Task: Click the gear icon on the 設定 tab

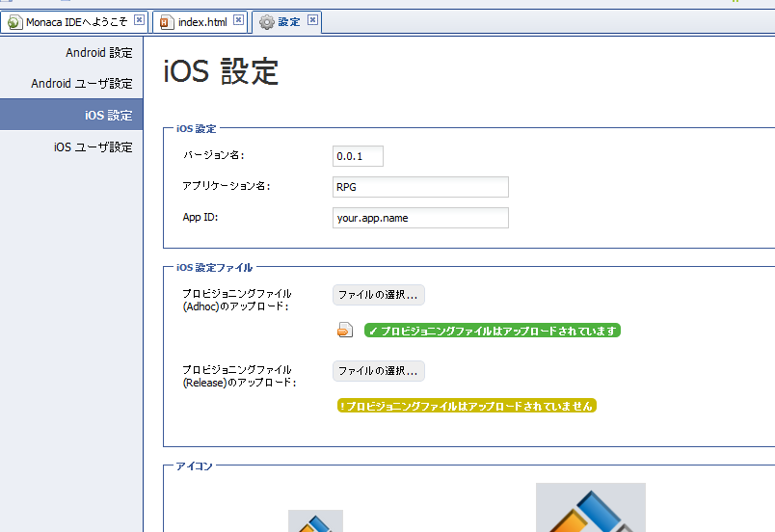Action: coord(266,22)
